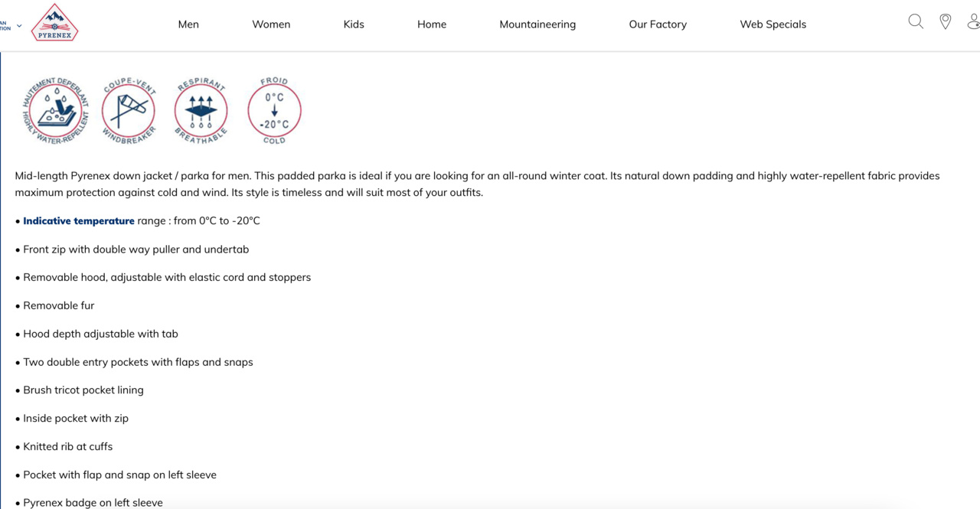Visit the Our Factory page
This screenshot has width=980, height=509.
click(658, 24)
